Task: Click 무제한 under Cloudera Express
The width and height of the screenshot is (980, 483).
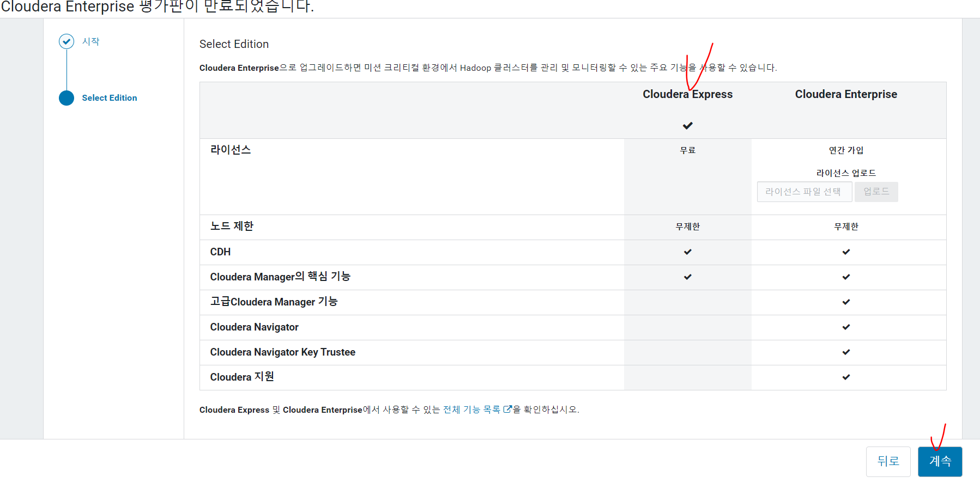Action: click(687, 227)
